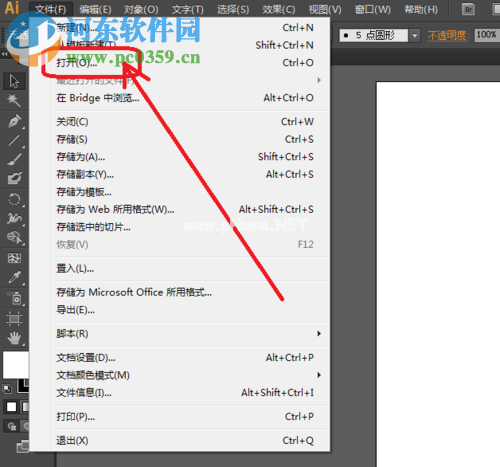500x467 pixels.
Task: Choose 关闭(C) menu item
Action: 191,122
